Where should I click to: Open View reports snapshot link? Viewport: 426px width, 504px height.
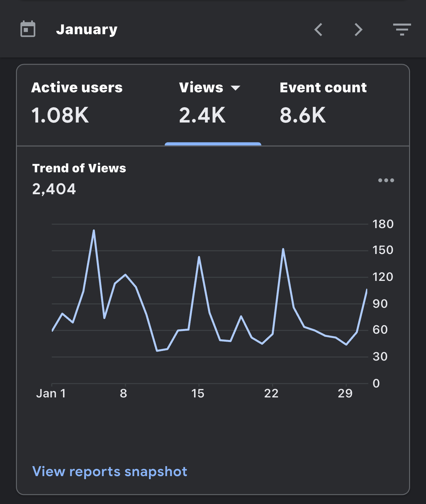[x=110, y=471]
